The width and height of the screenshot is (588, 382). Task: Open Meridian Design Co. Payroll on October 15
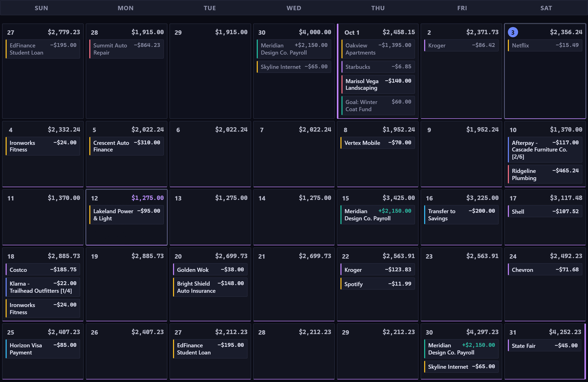[377, 215]
